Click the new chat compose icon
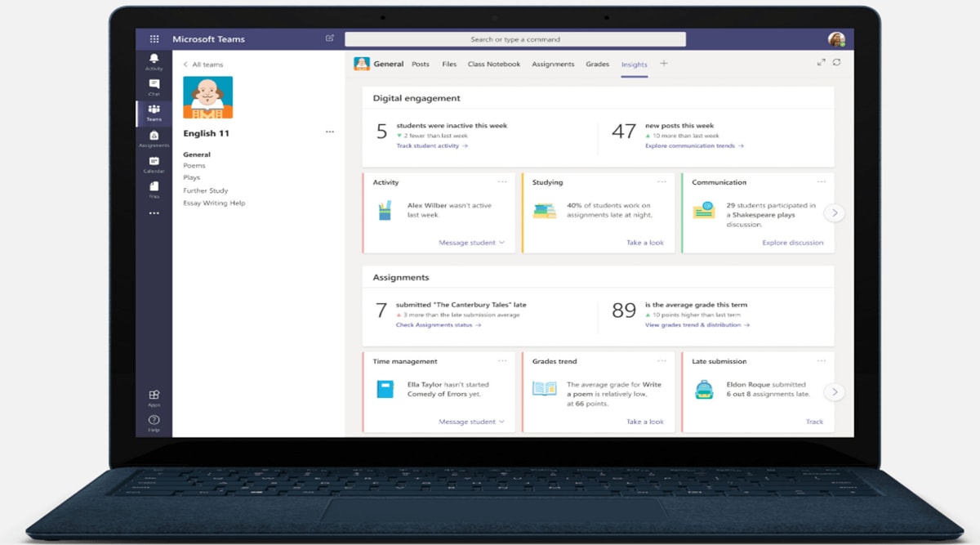 330,38
